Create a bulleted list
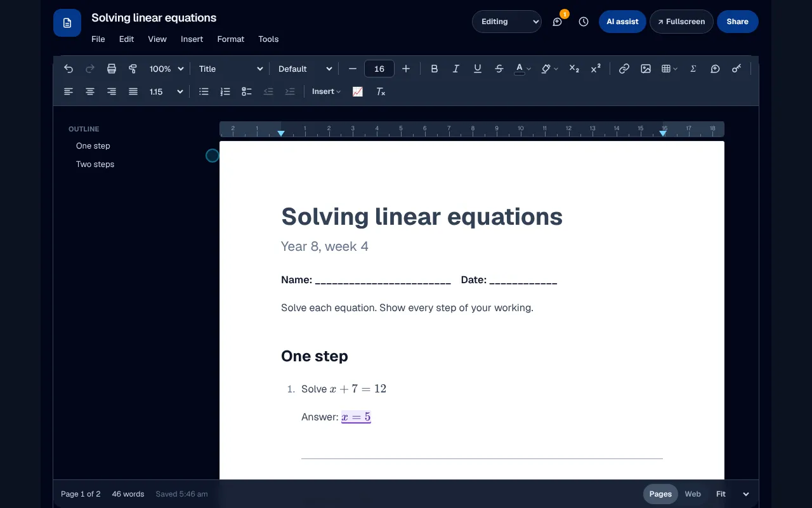 click(x=204, y=91)
